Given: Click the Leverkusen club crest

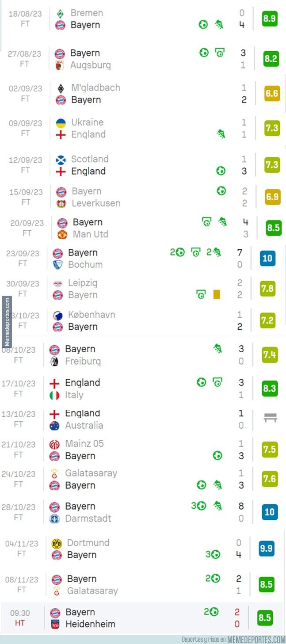Looking at the screenshot, I should (61, 204).
